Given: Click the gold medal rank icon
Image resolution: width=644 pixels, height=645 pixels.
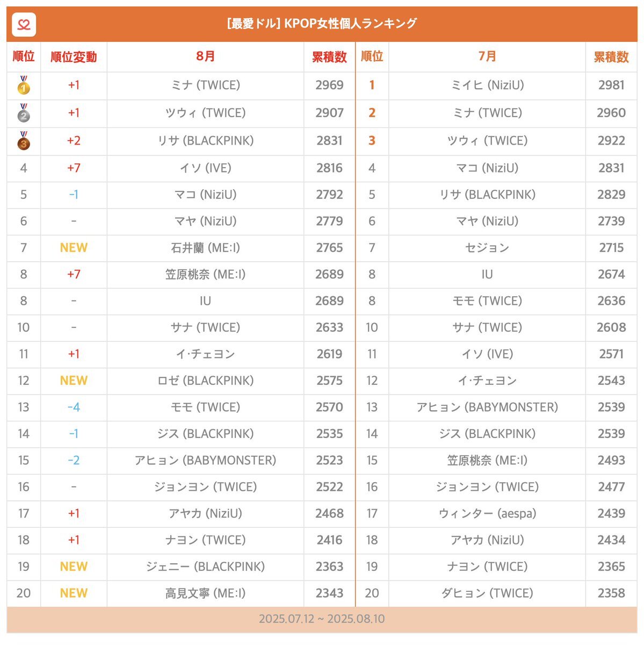Looking at the screenshot, I should 24,85.
